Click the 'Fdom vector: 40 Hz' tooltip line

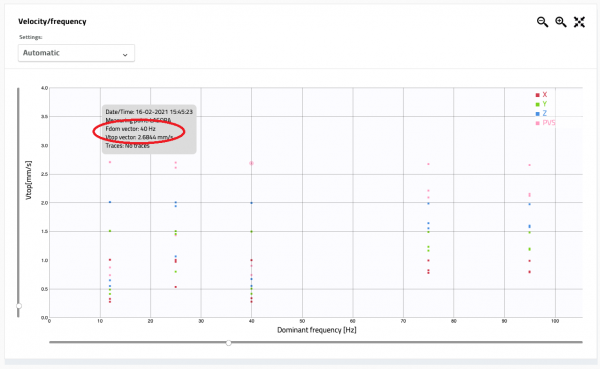pos(130,129)
